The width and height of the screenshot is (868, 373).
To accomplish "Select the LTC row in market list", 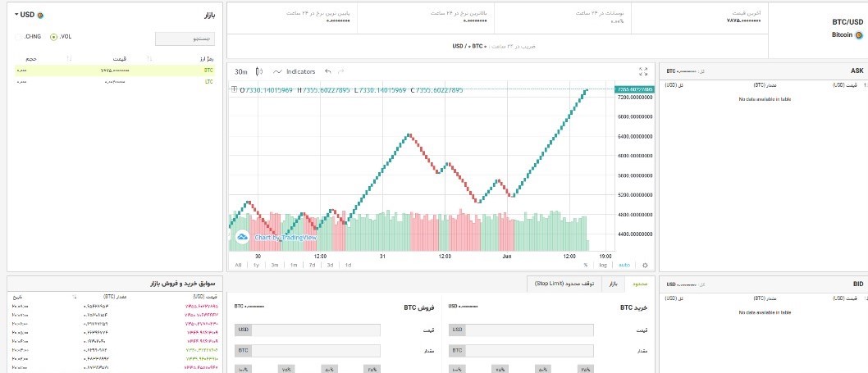I will tap(115, 82).
